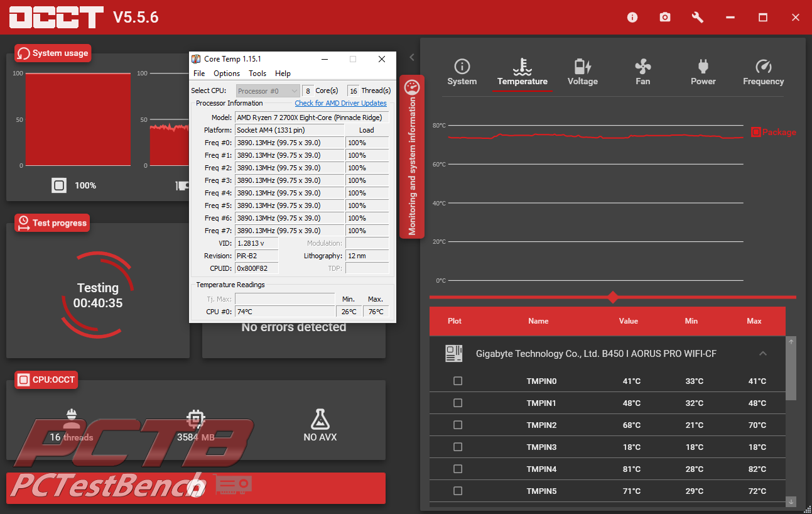The image size is (812, 514).
Task: Click the Test progress header
Action: click(x=52, y=223)
